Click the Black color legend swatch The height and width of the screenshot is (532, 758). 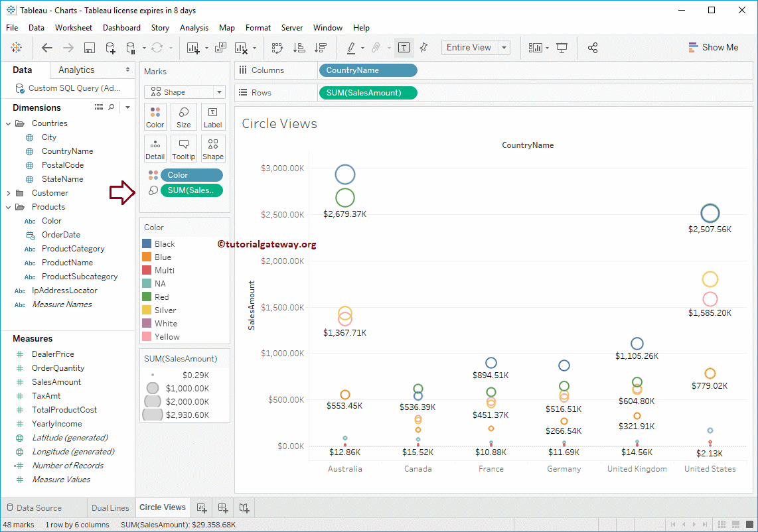147,243
